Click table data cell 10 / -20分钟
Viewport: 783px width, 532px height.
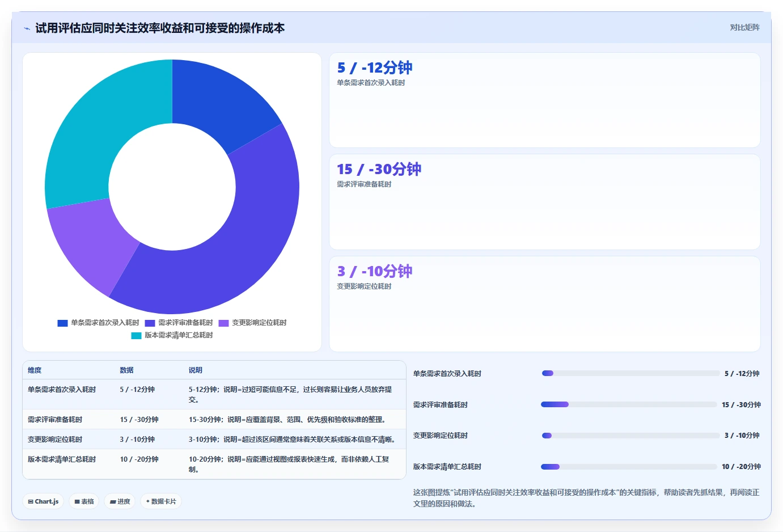point(139,459)
